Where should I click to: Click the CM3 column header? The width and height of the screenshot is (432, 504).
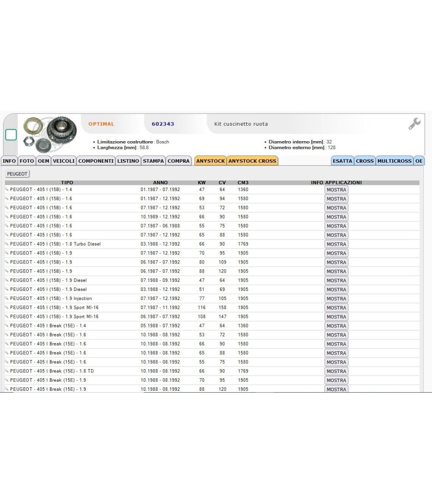(x=243, y=182)
